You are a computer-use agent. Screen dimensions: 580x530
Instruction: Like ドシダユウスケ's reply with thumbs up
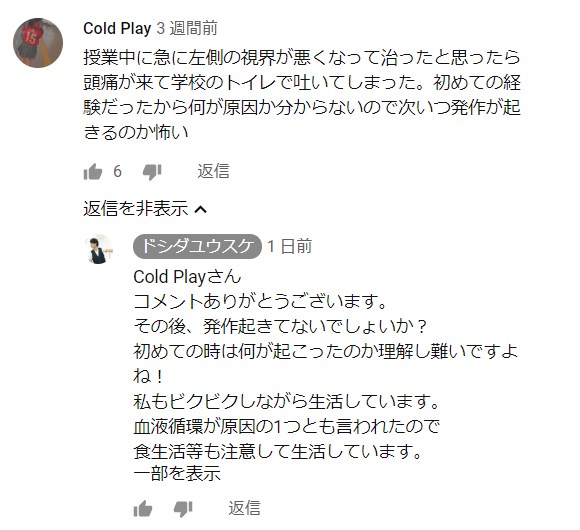click(143, 509)
